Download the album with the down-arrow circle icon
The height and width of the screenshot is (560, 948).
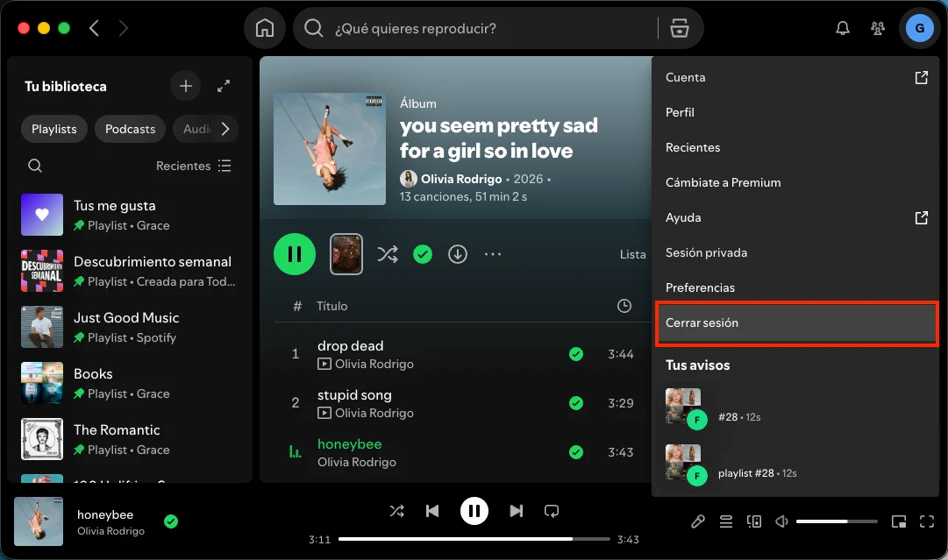coord(458,254)
